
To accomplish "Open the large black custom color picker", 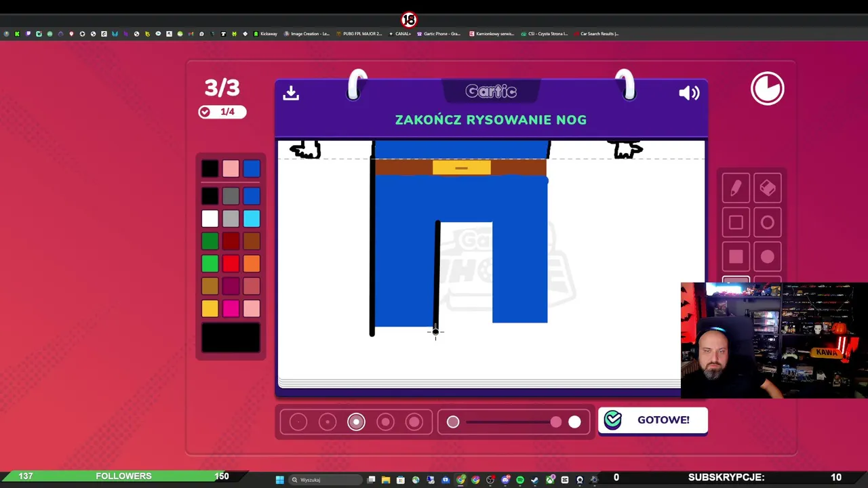I will click(231, 338).
